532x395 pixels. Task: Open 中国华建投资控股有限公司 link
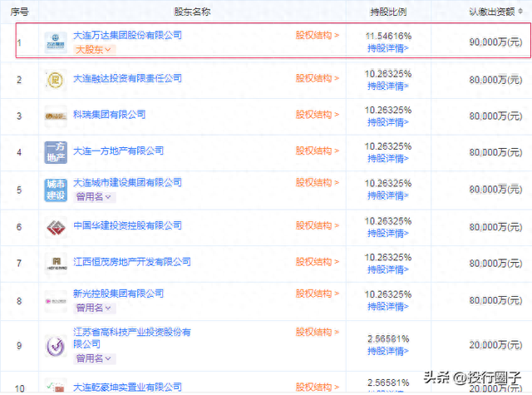[127, 225]
